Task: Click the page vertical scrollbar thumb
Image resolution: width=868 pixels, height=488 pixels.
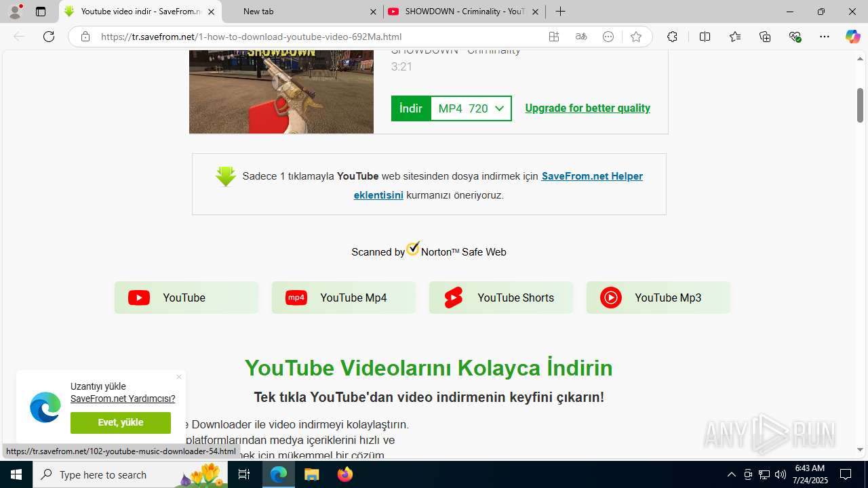Action: point(860,105)
